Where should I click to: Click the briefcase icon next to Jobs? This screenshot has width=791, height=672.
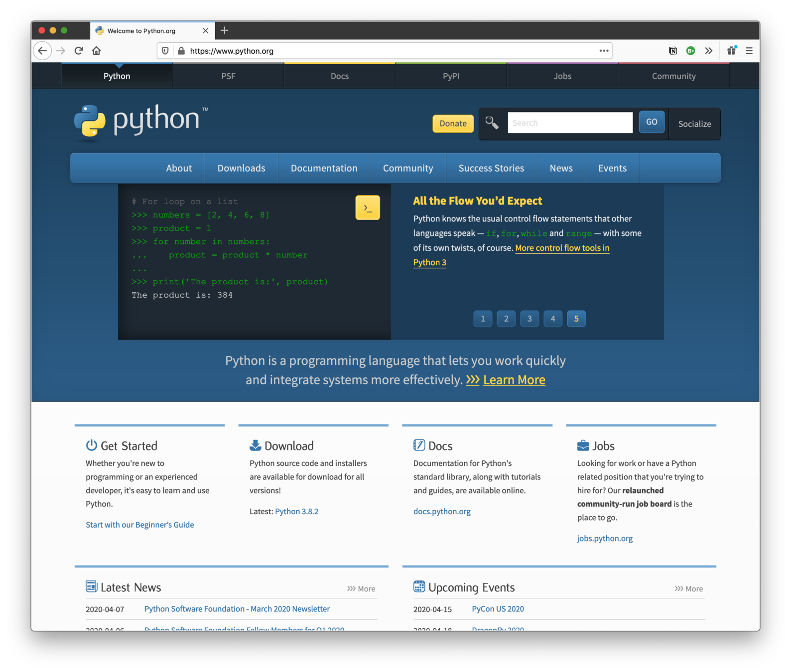coord(583,445)
